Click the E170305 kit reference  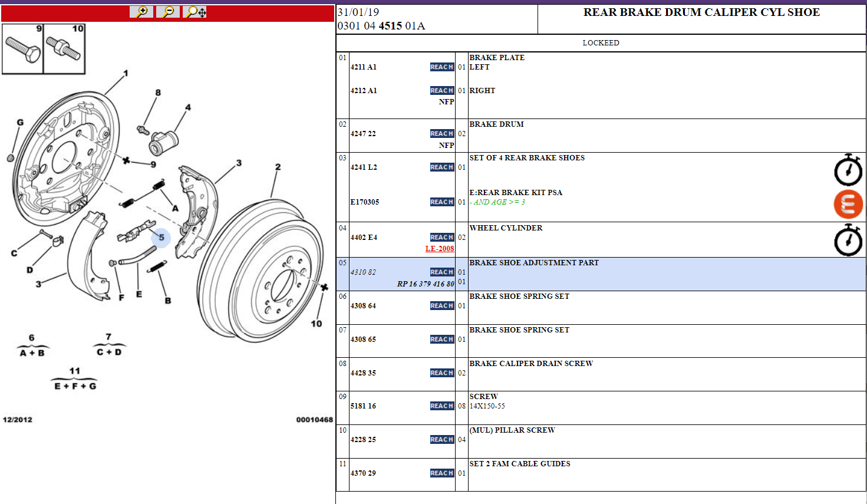click(365, 202)
